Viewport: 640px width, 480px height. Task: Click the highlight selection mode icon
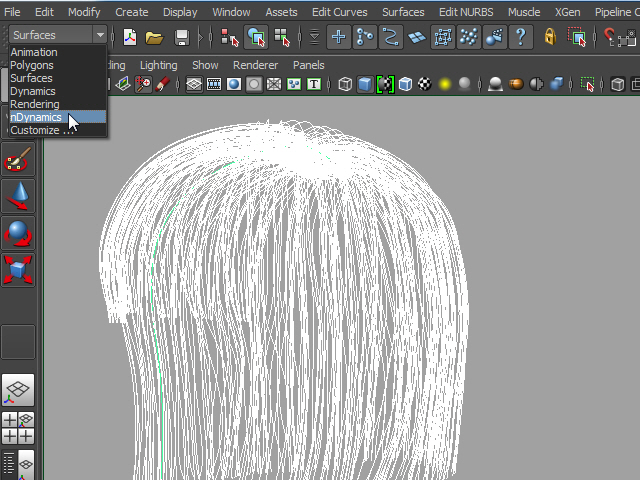[x=577, y=37]
